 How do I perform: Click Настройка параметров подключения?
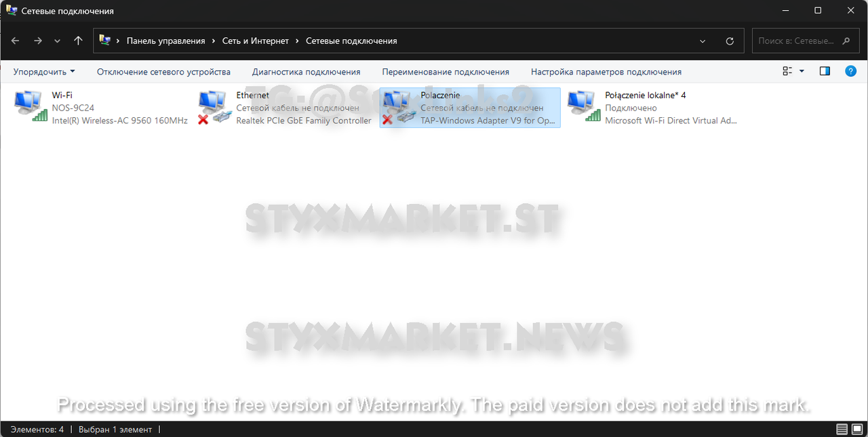tap(606, 72)
